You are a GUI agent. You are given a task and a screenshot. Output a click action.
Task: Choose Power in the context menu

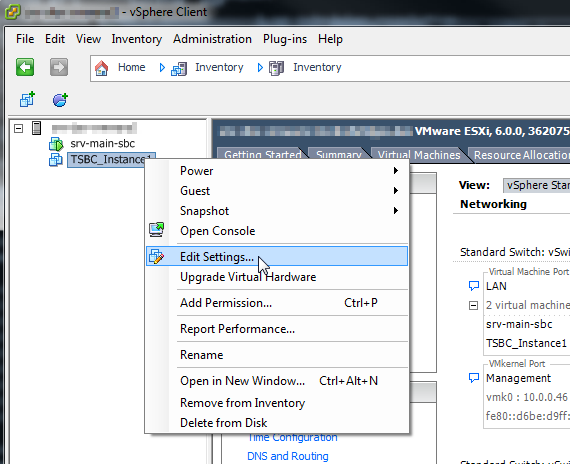277,171
